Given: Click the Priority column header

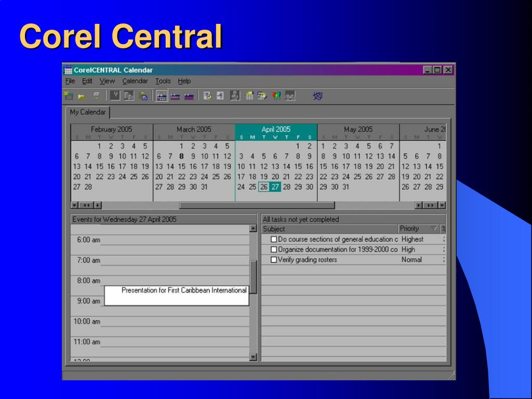Looking at the screenshot, I should pos(419,229).
